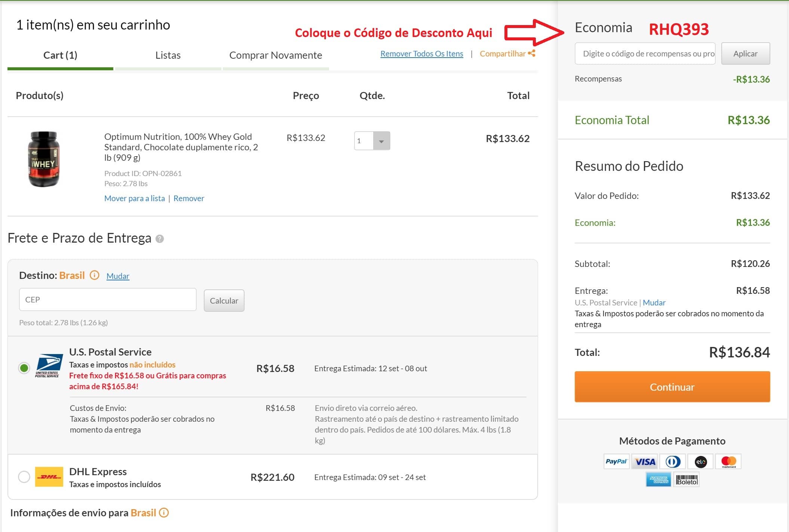The width and height of the screenshot is (789, 532).
Task: Click the CEP postal code field
Action: point(108,299)
